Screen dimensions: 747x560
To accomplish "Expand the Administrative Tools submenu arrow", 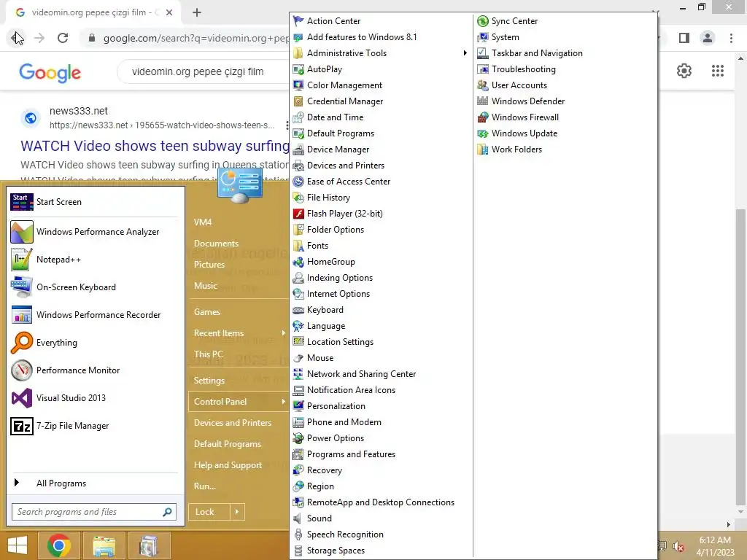I will (x=465, y=52).
